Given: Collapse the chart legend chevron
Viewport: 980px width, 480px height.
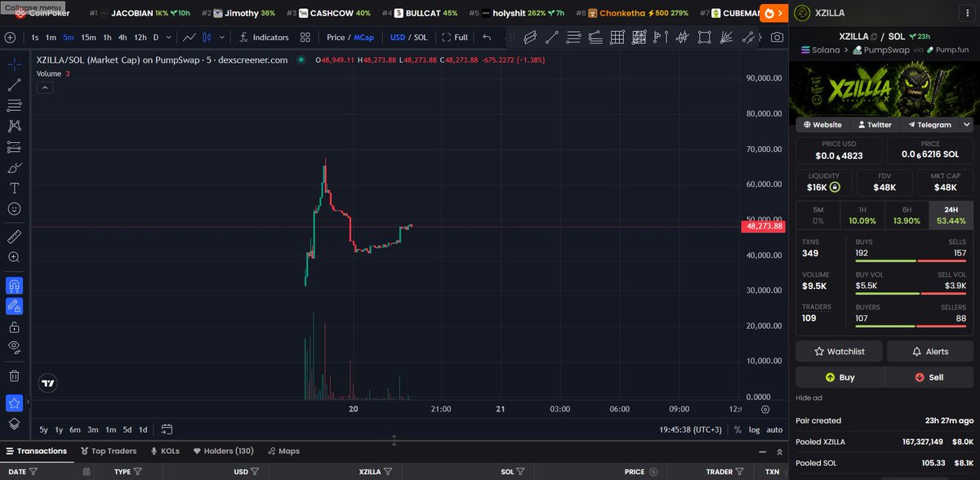Looking at the screenshot, I should point(45,87).
